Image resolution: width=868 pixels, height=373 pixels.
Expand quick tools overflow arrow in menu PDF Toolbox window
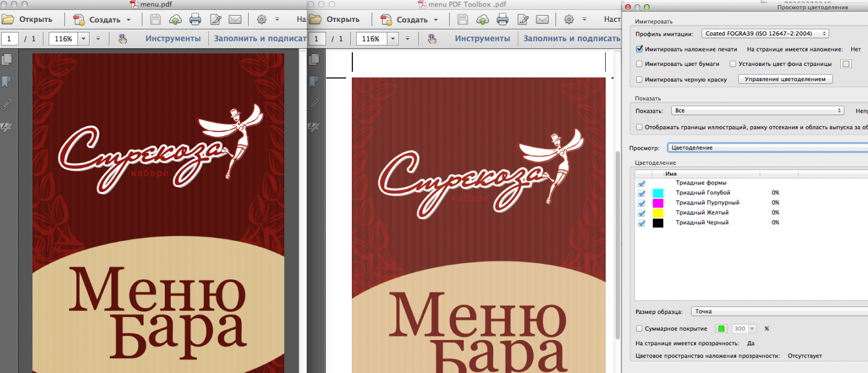(x=584, y=20)
